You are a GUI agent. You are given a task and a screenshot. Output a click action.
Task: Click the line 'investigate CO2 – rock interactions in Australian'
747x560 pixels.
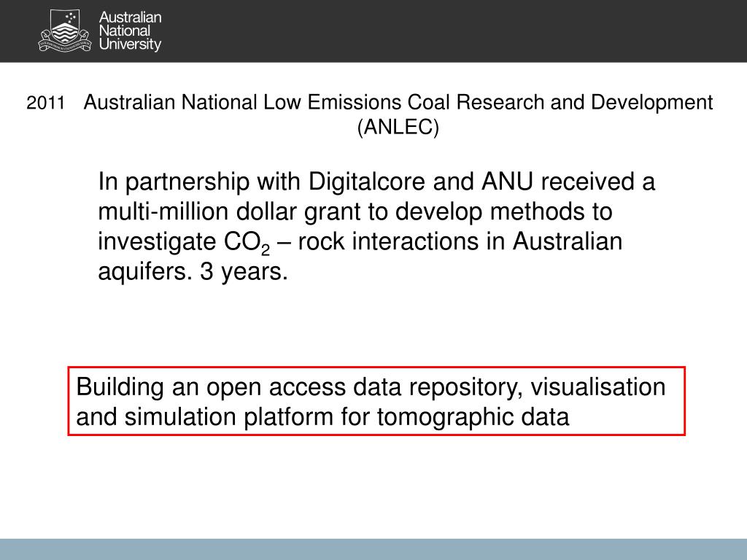360,242
